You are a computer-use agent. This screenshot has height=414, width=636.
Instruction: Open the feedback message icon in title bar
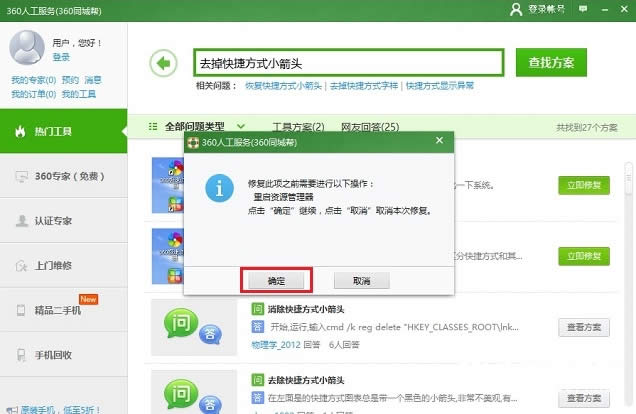point(583,9)
